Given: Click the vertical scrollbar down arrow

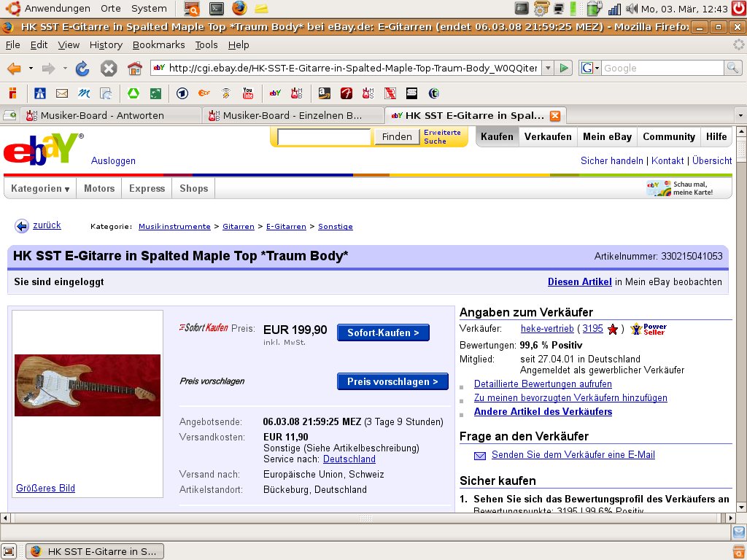Looking at the screenshot, I should pyautogui.click(x=741, y=507).
